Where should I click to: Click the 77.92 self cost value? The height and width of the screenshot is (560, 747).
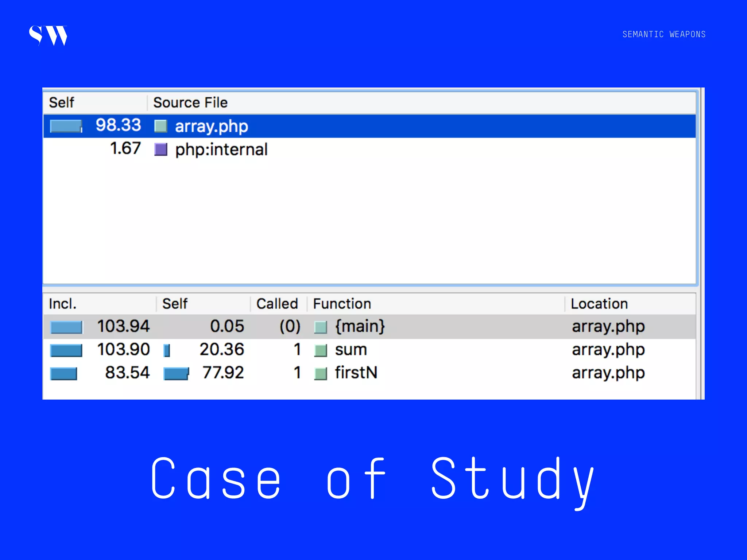(x=223, y=373)
